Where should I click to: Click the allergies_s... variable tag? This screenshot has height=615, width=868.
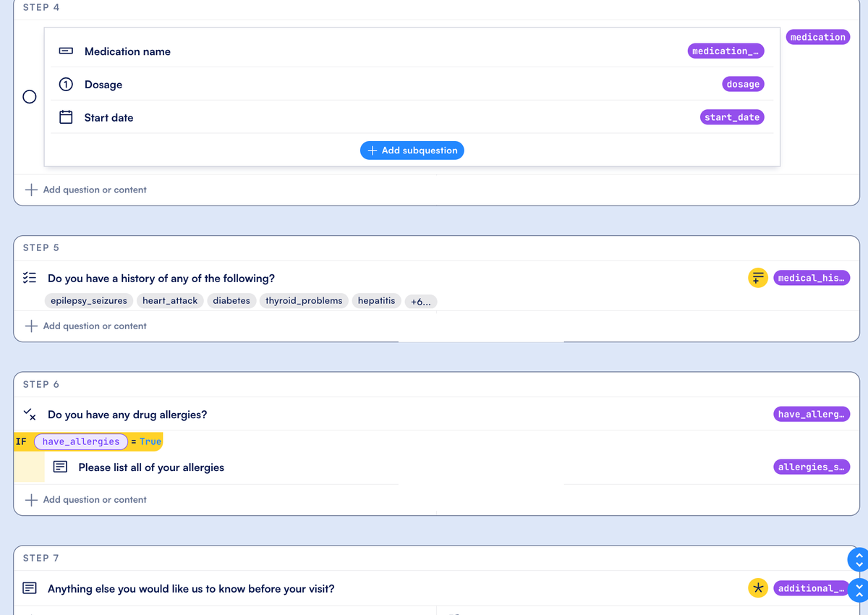pos(812,467)
